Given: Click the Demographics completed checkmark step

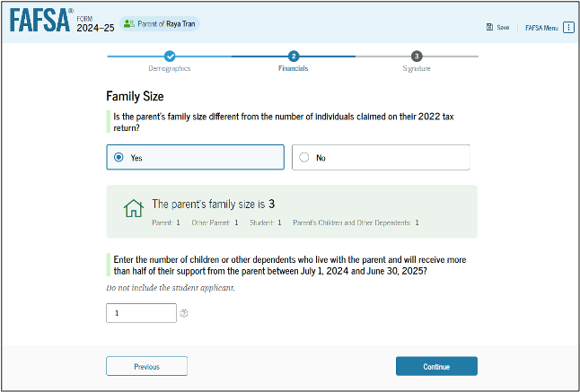Looking at the screenshot, I should coord(170,57).
